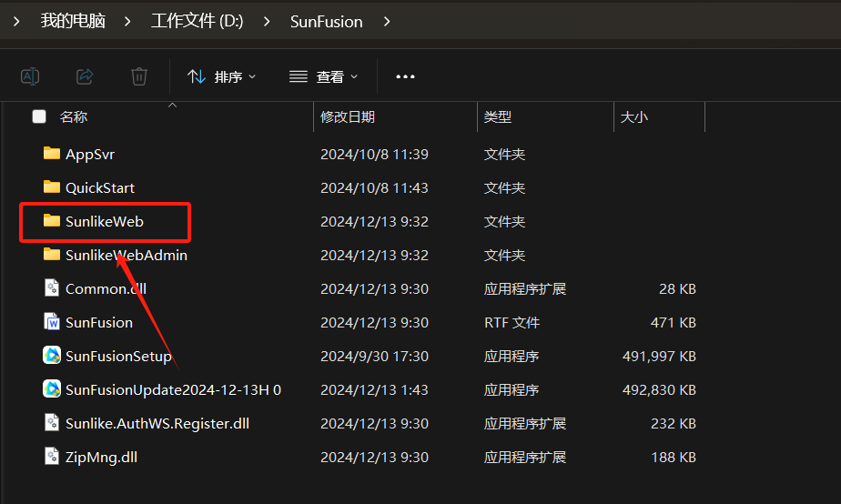Select the Common.dll file icon

52,288
